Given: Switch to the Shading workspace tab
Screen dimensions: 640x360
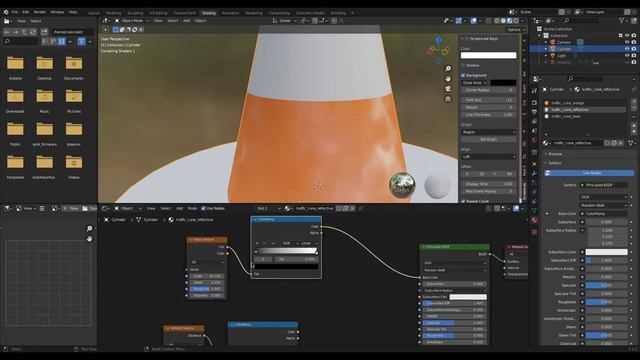Looking at the screenshot, I should click(209, 13).
